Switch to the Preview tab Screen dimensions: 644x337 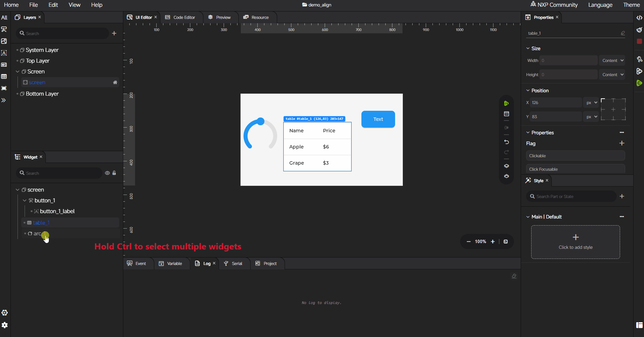pos(220,18)
